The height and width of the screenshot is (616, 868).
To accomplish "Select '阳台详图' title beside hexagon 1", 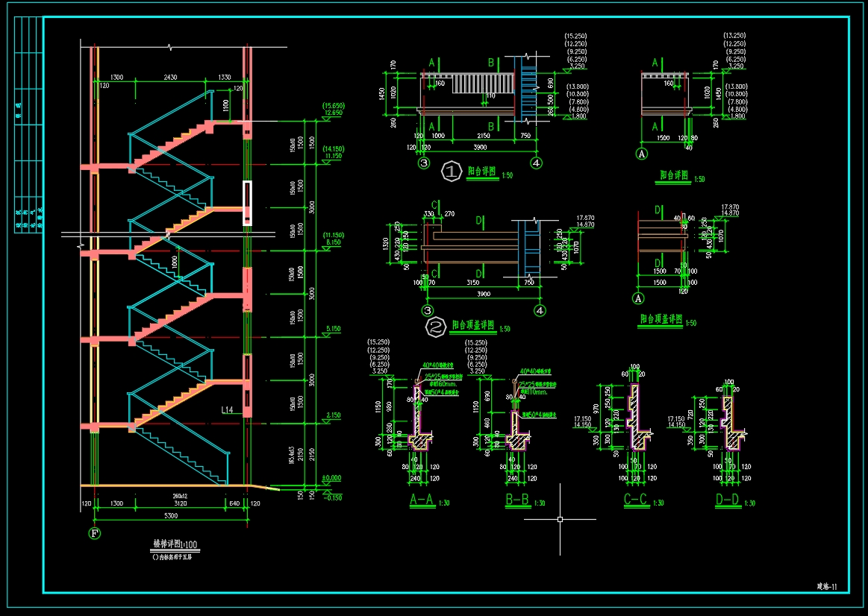I will point(482,172).
